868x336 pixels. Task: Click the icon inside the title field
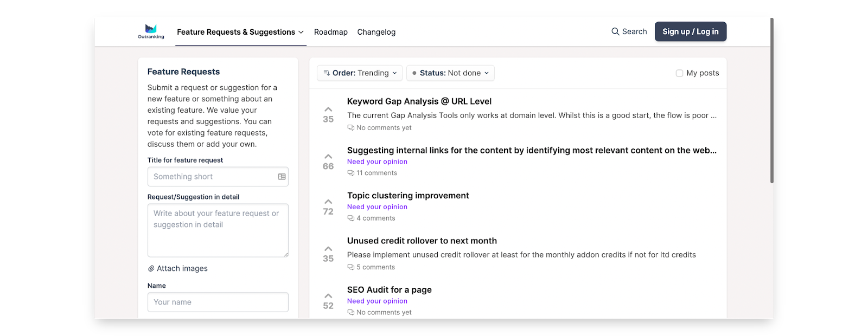point(282,177)
